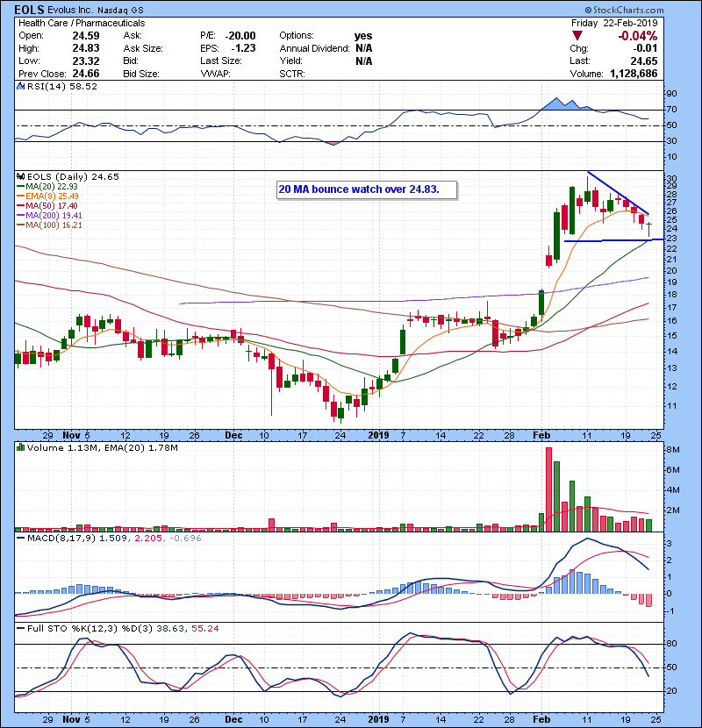Image resolution: width=702 pixels, height=728 pixels.
Task: Click the Options value yes
Action: point(363,36)
